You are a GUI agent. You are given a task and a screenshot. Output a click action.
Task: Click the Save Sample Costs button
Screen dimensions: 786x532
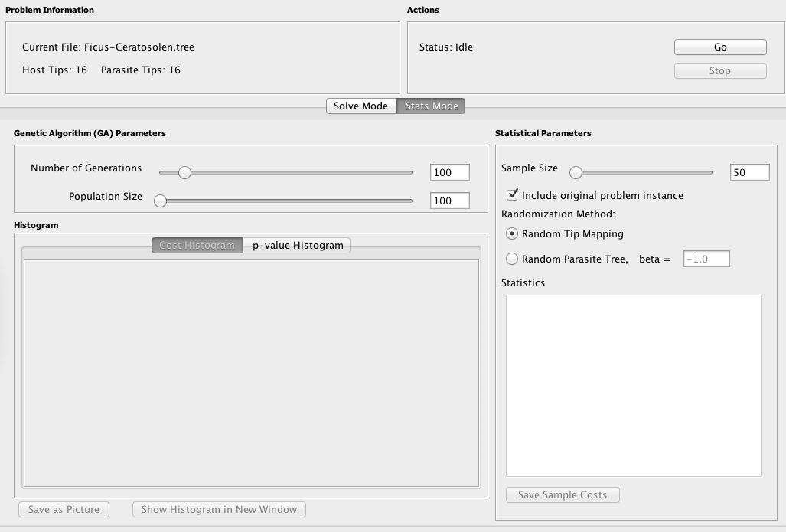click(x=562, y=495)
